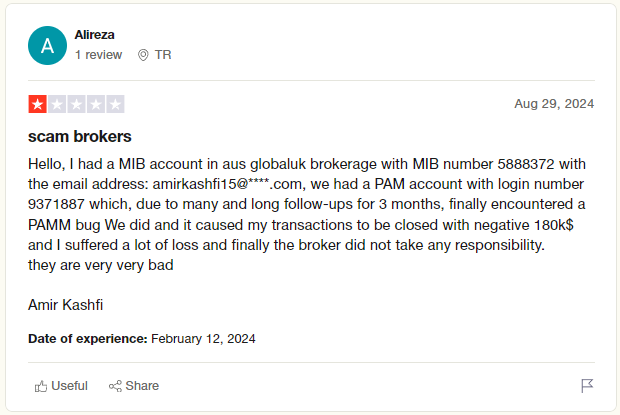The image size is (620, 415).
Task: Click the 'Date of experience' bold label
Action: click(x=88, y=339)
